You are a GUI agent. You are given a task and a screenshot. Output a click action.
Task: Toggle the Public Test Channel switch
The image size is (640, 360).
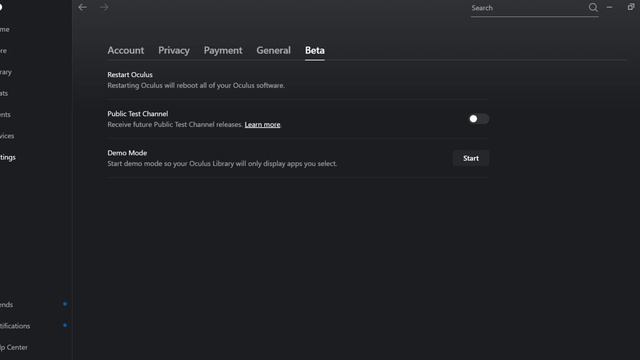(x=478, y=119)
